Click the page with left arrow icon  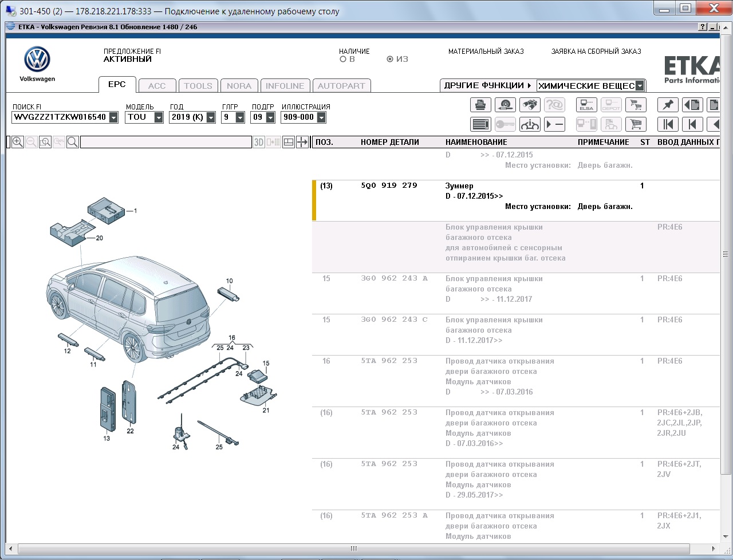pyautogui.click(x=692, y=105)
